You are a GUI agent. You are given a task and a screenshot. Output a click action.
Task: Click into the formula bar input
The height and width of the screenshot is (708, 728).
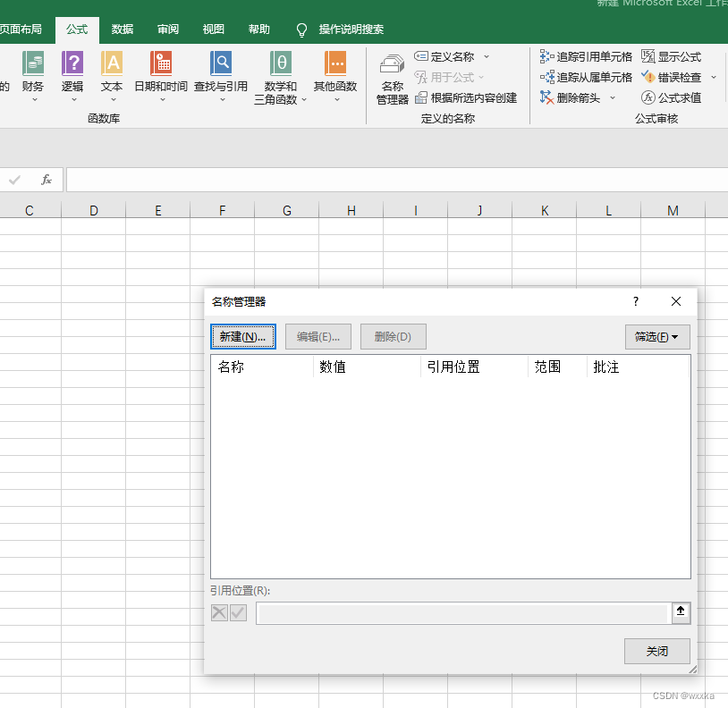397,180
